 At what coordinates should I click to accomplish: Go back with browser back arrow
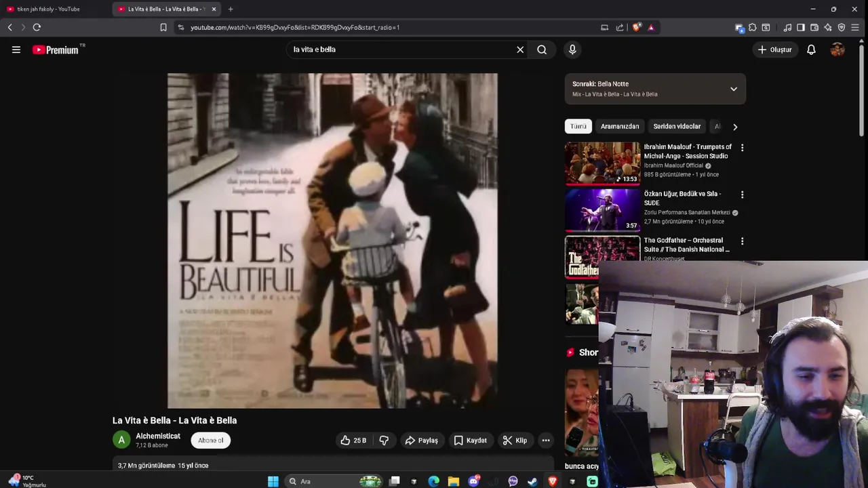point(9,27)
